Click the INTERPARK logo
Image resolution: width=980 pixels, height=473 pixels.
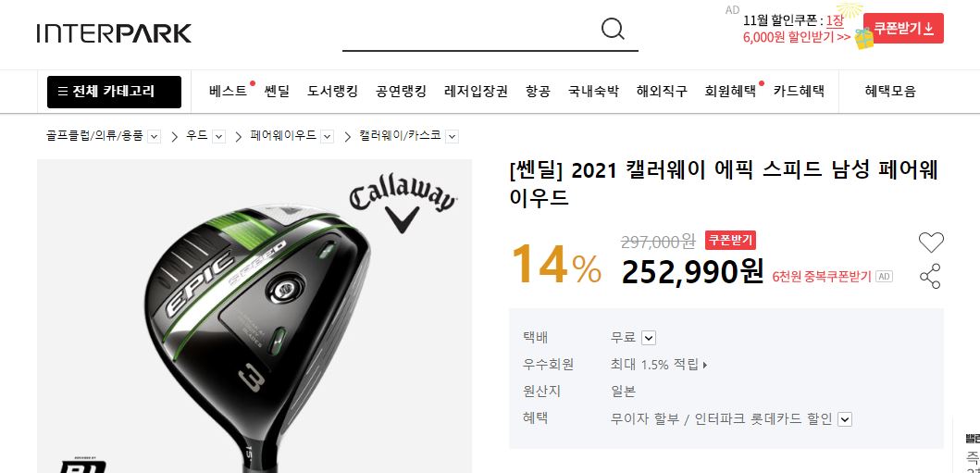[x=114, y=33]
